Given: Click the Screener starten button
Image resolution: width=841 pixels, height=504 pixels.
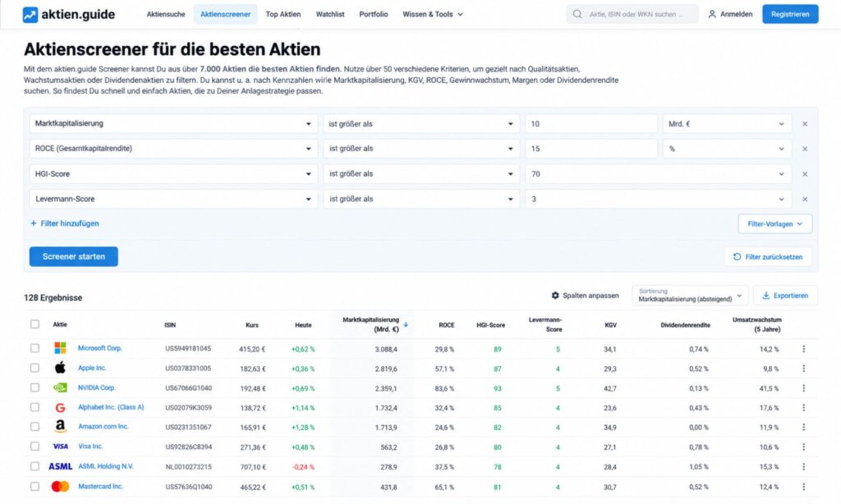Looking at the screenshot, I should 73,257.
